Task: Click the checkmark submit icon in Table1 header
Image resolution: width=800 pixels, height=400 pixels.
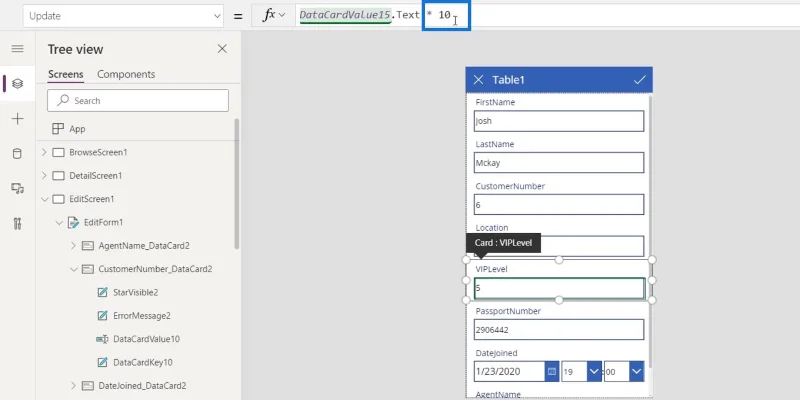Action: [639, 80]
